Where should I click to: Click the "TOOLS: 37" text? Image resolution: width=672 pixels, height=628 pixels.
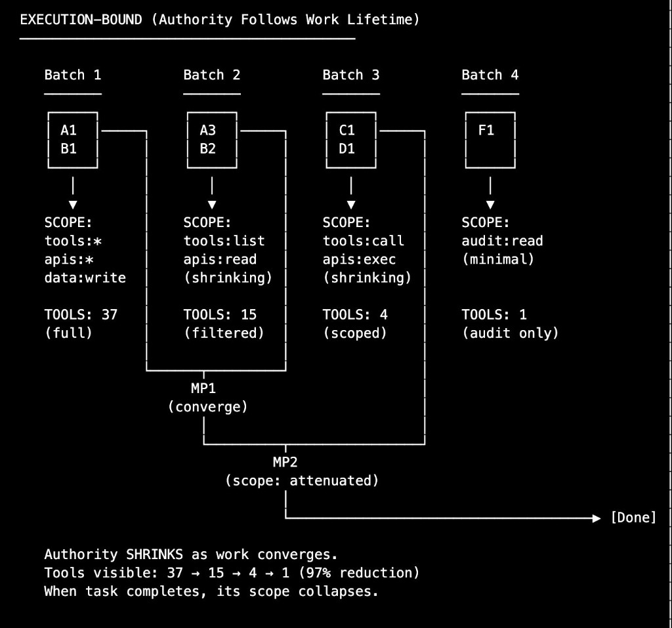(x=81, y=314)
